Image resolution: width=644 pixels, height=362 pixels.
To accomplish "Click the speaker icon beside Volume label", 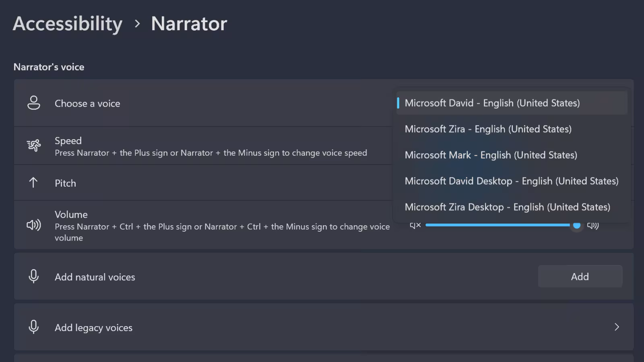I will tap(34, 225).
